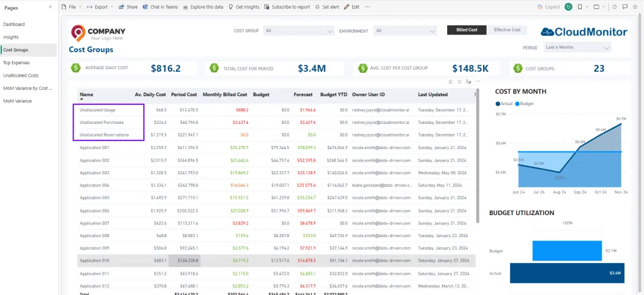
Task: Click the CloudMonitor logo
Action: point(584,32)
